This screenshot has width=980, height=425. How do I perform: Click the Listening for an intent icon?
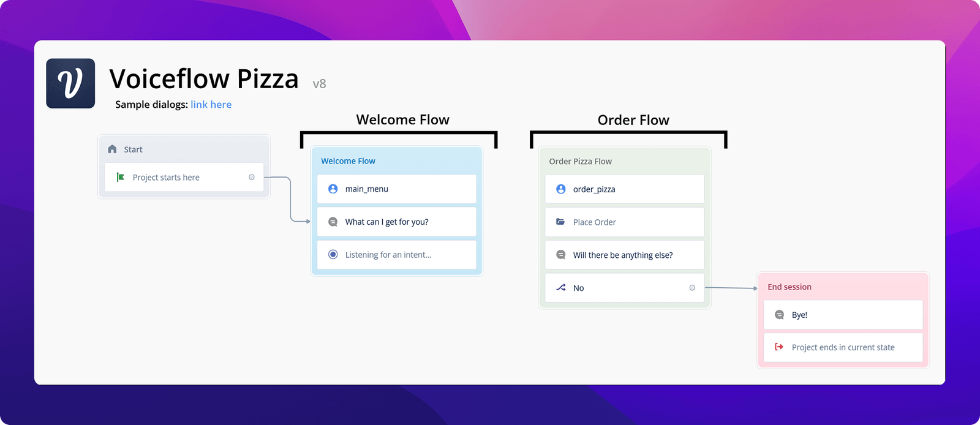click(333, 254)
